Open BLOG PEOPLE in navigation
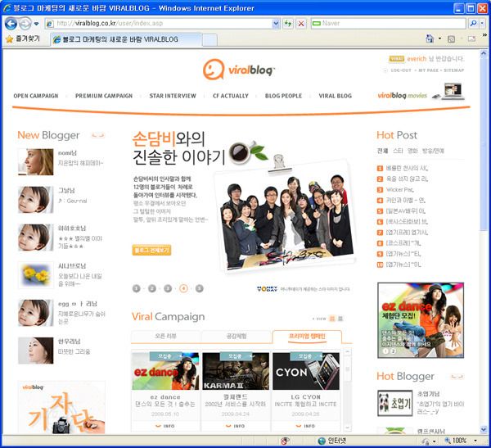The width and height of the screenshot is (491, 448). tap(283, 96)
